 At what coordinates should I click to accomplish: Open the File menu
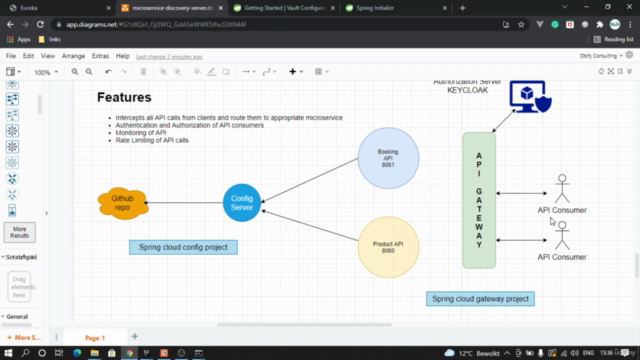[x=11, y=56]
